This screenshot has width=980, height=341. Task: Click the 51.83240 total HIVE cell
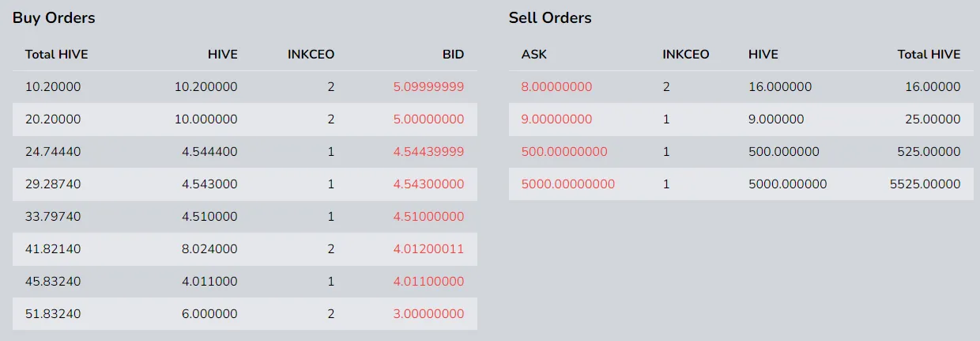(x=53, y=314)
